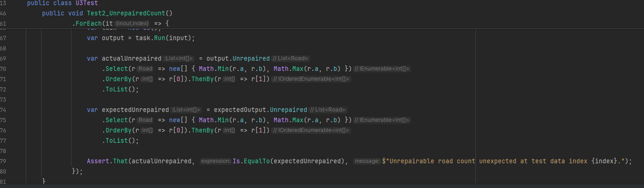Click Math.Max on line 75

coord(289,120)
